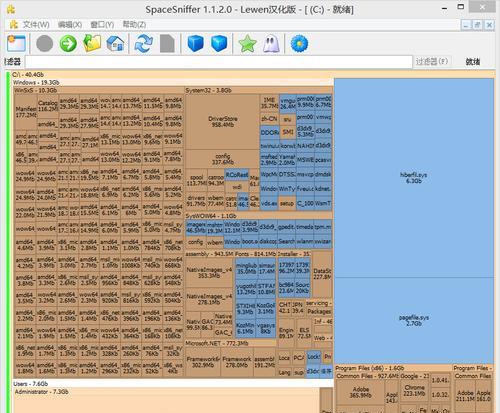The image size is (500, 413).
Task: Click the gray circular Back toolbar icon
Action: [x=44, y=44]
